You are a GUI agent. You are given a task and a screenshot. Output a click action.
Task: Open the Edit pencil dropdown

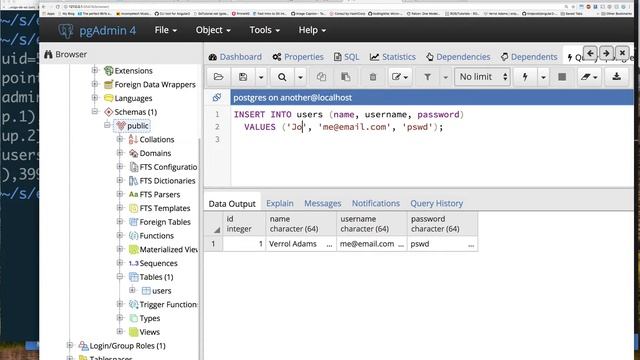(x=400, y=77)
